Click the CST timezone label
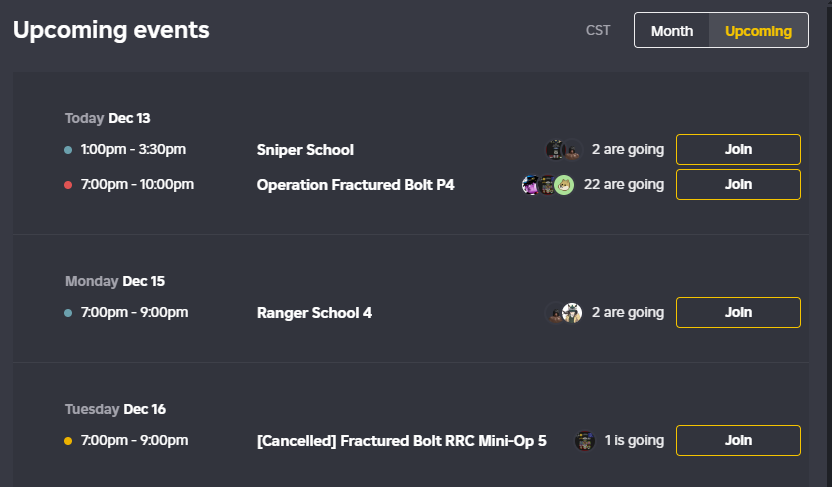This screenshot has height=487, width=832. coord(598,31)
